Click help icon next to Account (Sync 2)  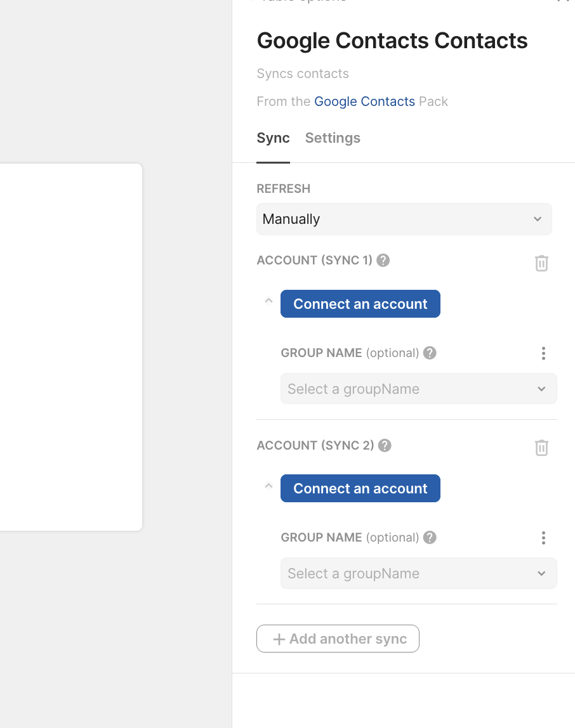point(385,445)
